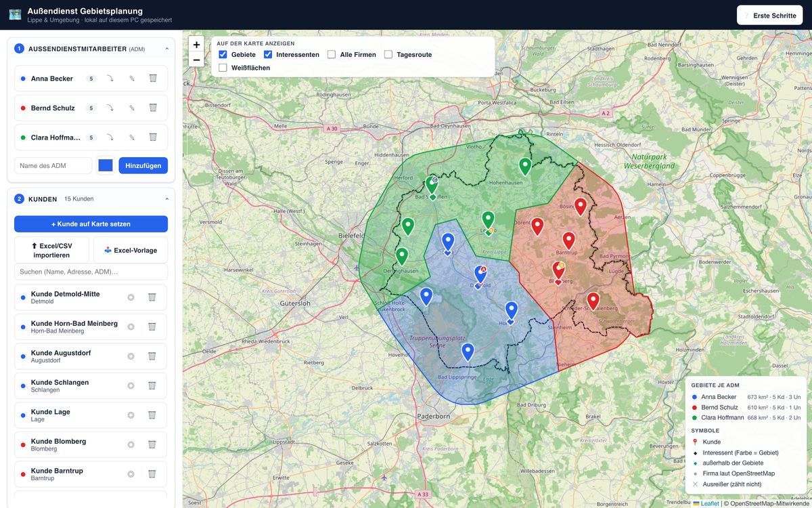Click the blue marker at Augustdorf

[426, 296]
